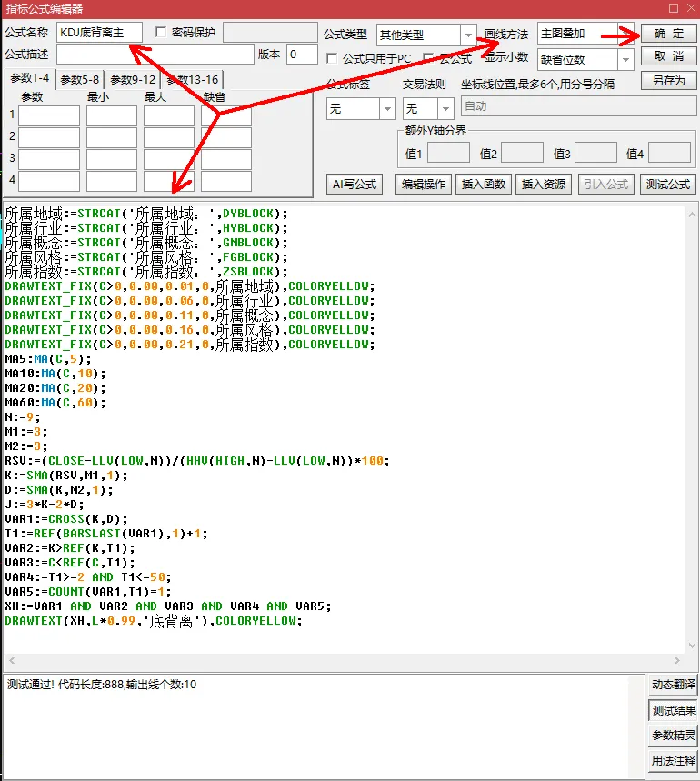Toggle the 公式只用于PC checkbox

[332, 58]
